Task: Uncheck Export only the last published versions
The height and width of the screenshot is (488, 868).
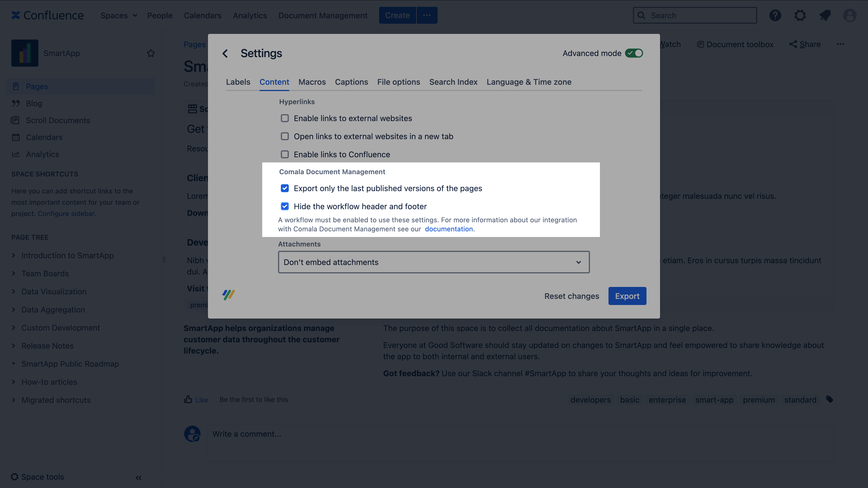Action: [285, 188]
